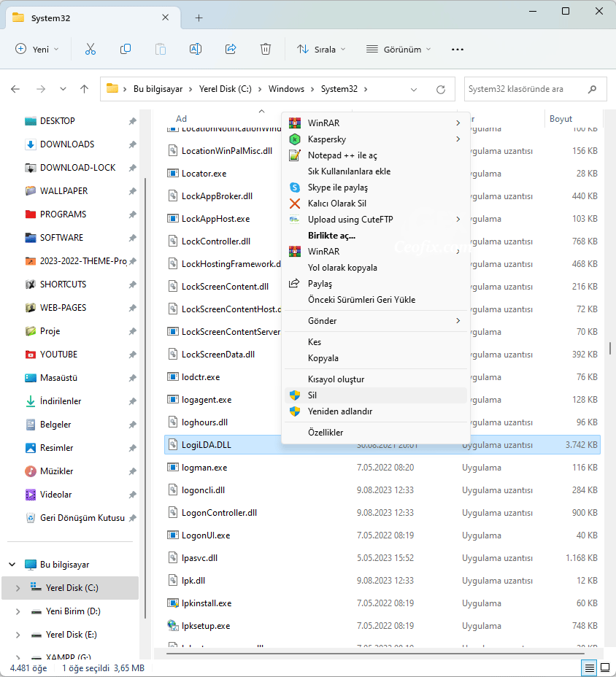Choose Notepad ++ ile aç
This screenshot has height=677, width=616.
(x=376, y=155)
